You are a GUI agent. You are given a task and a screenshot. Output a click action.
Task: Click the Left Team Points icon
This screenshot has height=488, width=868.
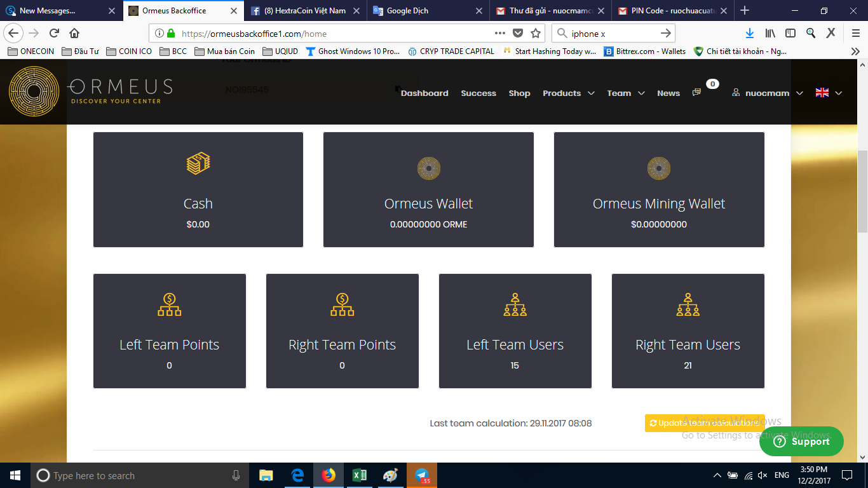pos(170,304)
